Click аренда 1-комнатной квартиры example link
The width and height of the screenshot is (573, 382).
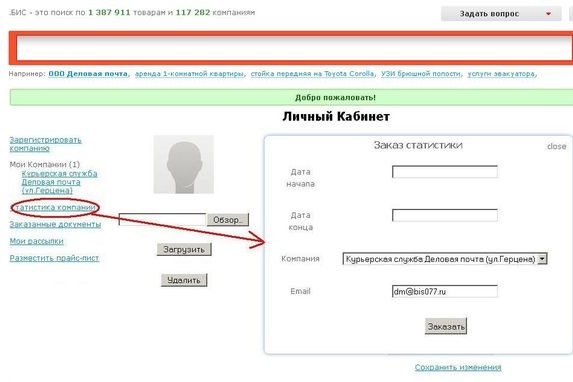click(x=189, y=74)
